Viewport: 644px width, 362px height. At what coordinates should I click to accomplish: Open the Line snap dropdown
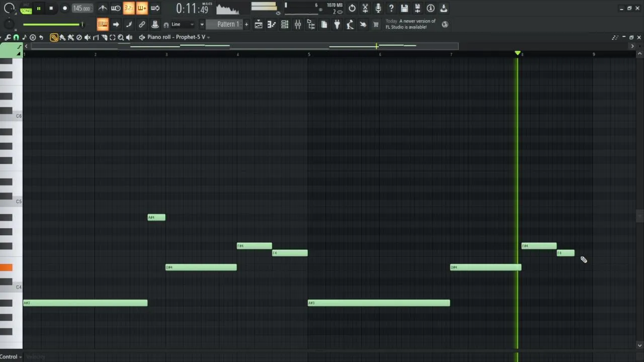pyautogui.click(x=183, y=24)
